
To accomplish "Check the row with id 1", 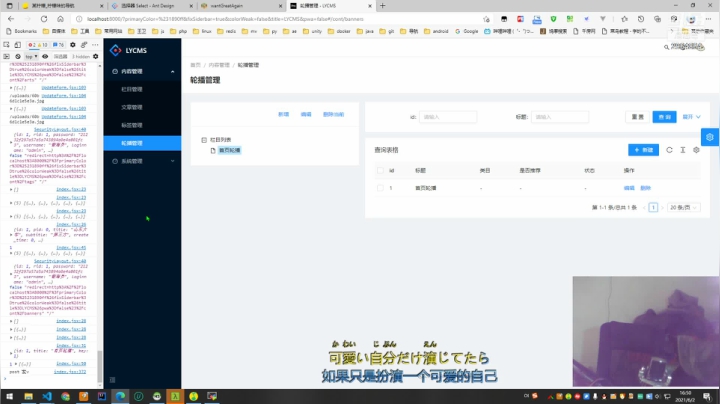I will click(380, 188).
